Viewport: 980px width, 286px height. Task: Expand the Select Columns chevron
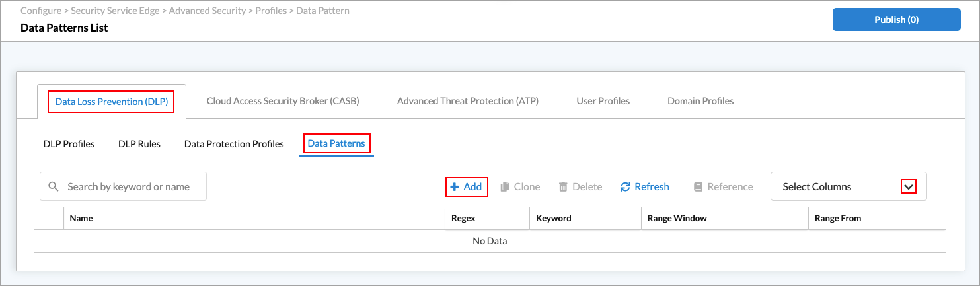(x=909, y=187)
